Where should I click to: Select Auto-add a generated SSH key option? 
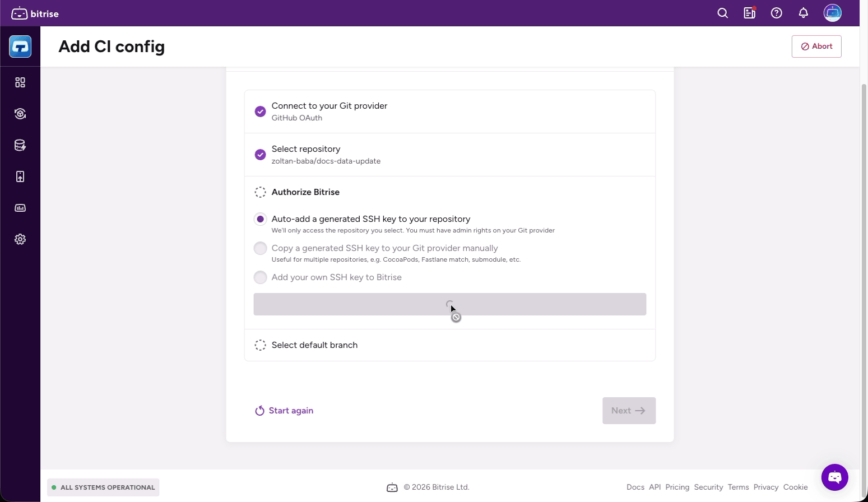pyautogui.click(x=260, y=219)
